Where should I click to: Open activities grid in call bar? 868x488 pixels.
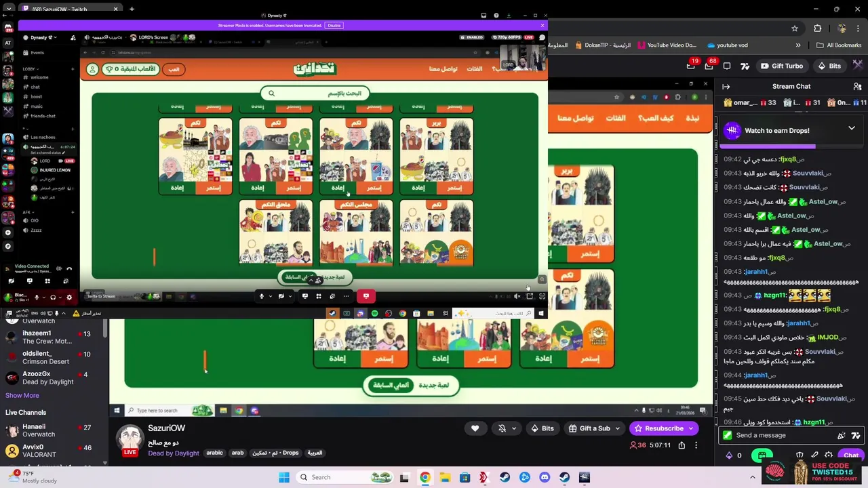click(x=319, y=296)
